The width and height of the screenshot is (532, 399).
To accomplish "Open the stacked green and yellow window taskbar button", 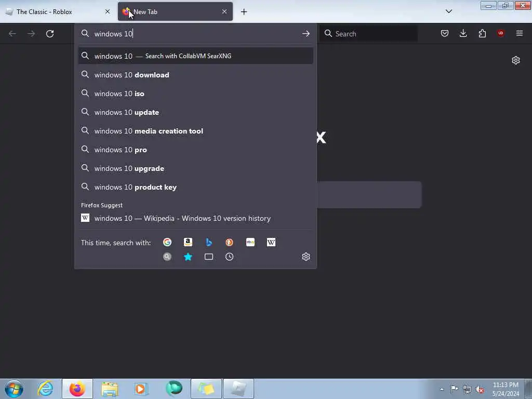I will tap(206, 389).
